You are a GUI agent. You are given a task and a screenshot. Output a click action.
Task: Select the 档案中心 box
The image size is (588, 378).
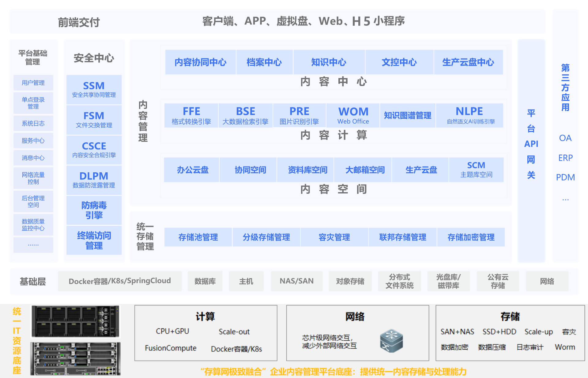(264, 62)
